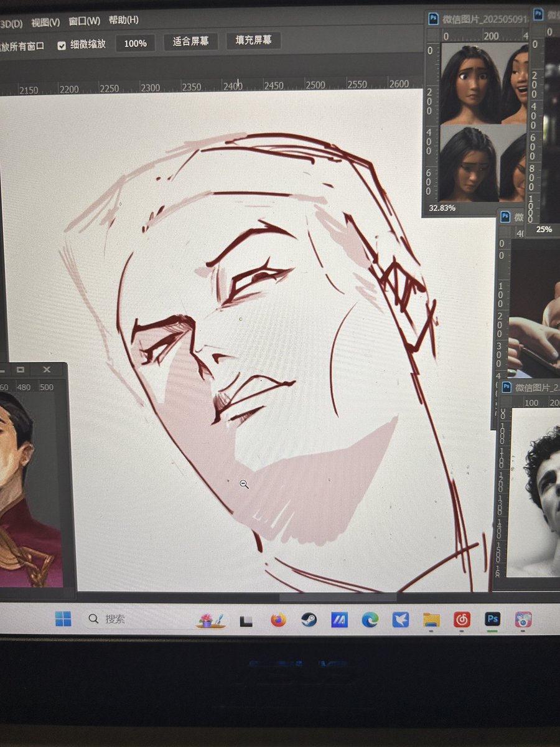Click the 适合屏幕 button
Image resolution: width=560 pixels, height=747 pixels.
click(x=190, y=41)
